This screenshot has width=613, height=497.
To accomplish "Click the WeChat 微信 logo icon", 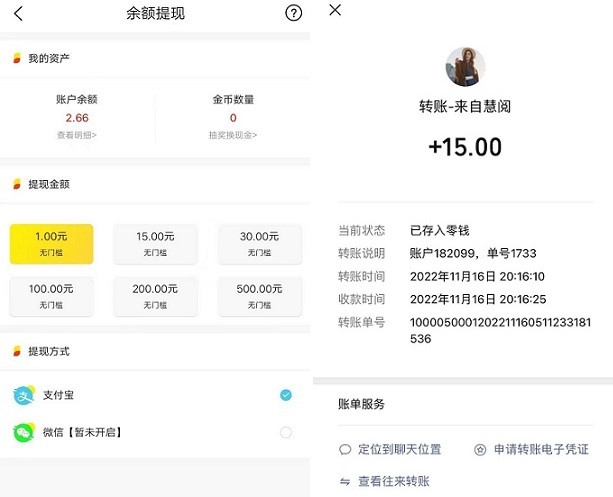I will tap(23, 432).
